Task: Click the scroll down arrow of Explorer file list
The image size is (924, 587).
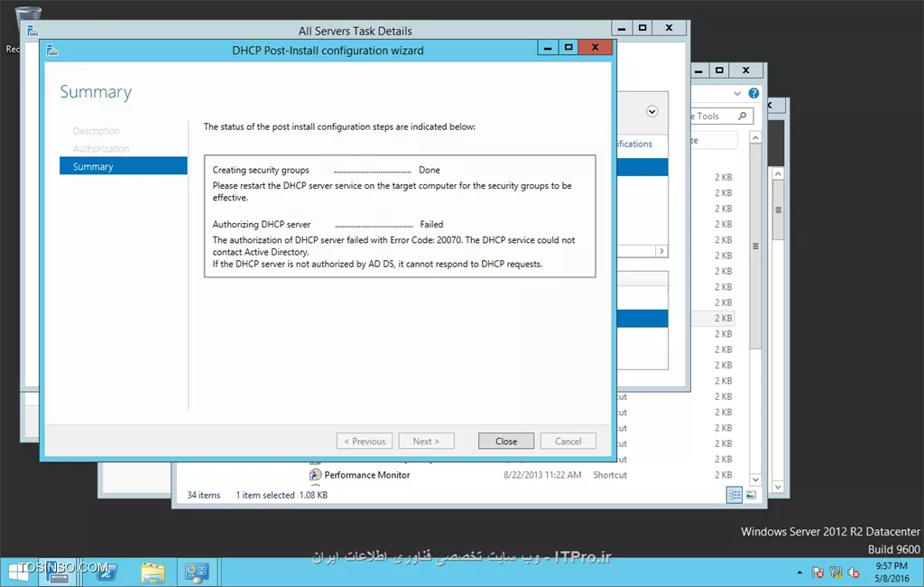Action: (x=755, y=480)
